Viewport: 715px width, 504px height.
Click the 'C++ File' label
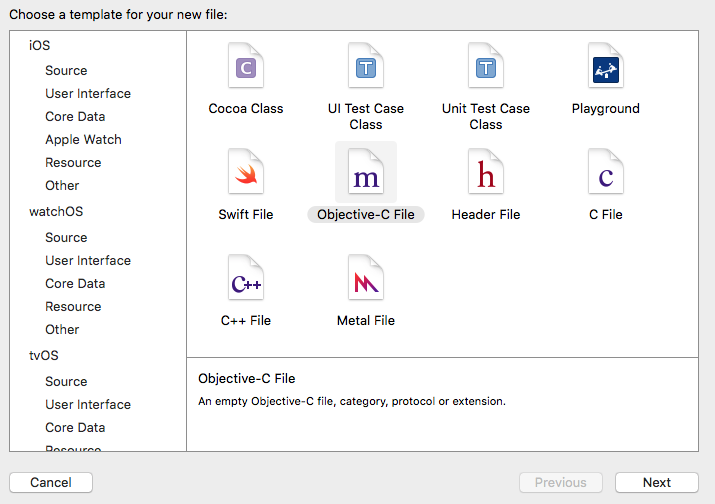246,321
